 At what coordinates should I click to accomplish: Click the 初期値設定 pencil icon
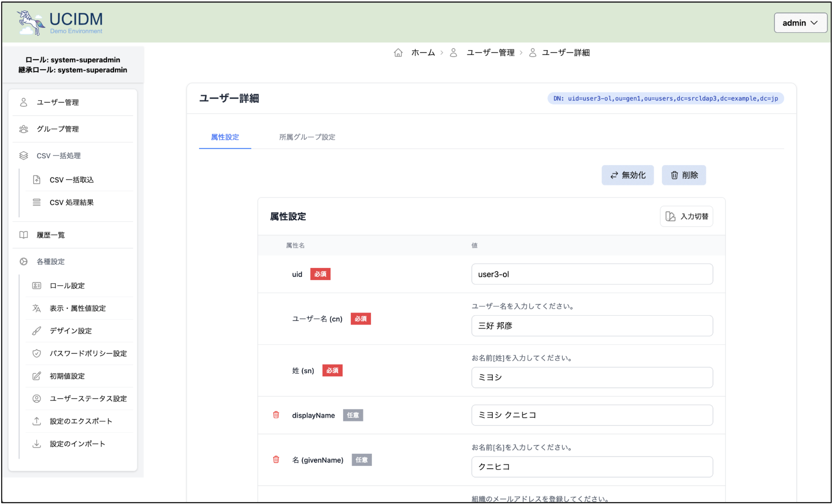click(x=37, y=376)
